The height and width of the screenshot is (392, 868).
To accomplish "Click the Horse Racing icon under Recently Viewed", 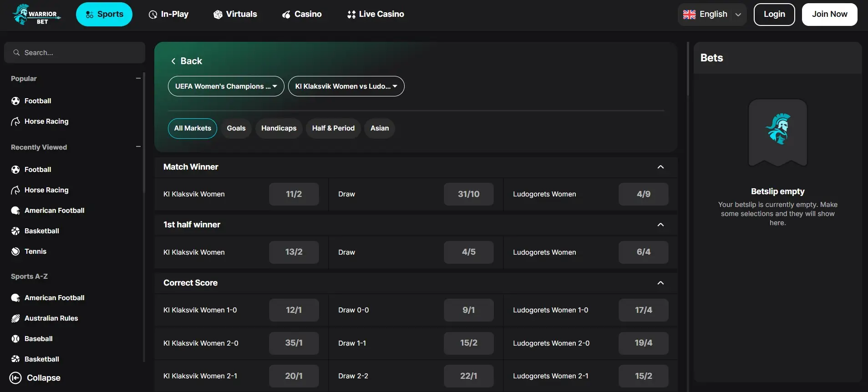I will [x=15, y=190].
